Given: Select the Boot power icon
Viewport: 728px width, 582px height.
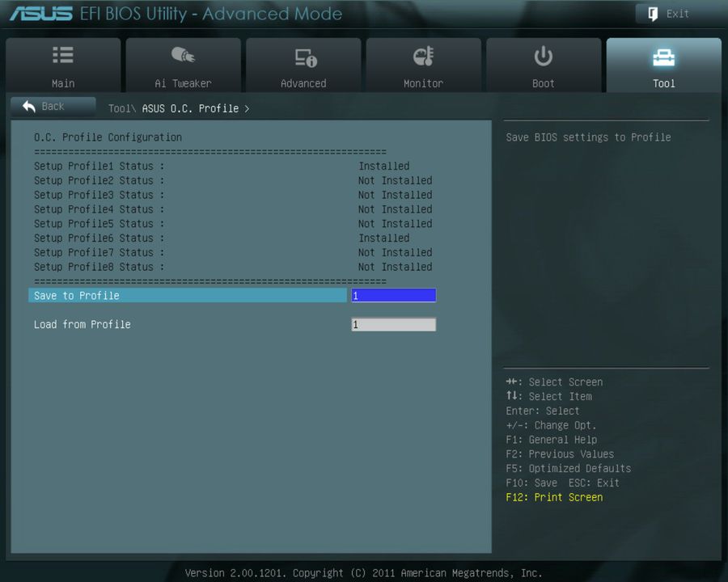Looking at the screenshot, I should tap(543, 55).
